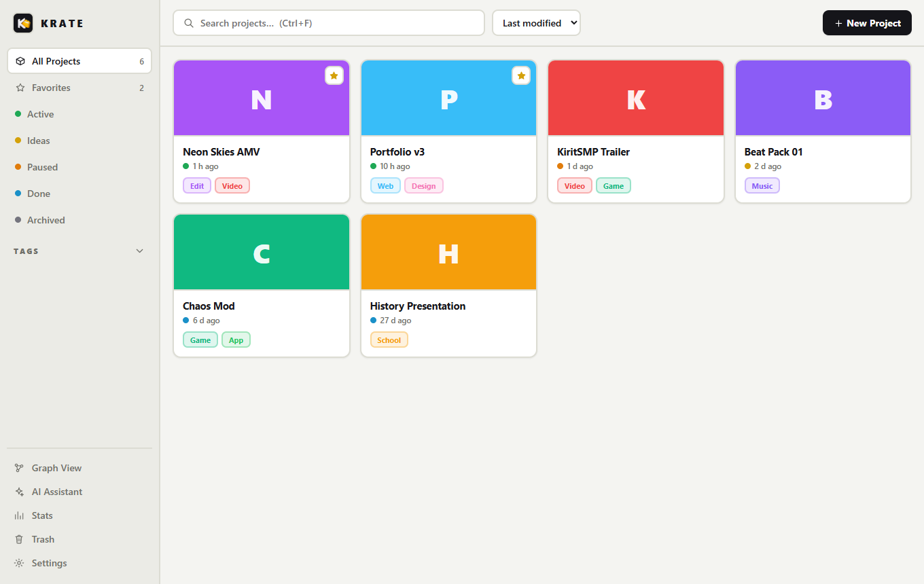Open the Stats bar chart icon
The image size is (924, 584).
click(19, 515)
